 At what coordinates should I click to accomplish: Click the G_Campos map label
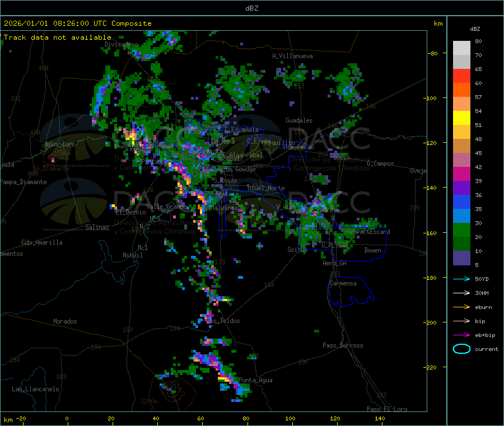(380, 163)
